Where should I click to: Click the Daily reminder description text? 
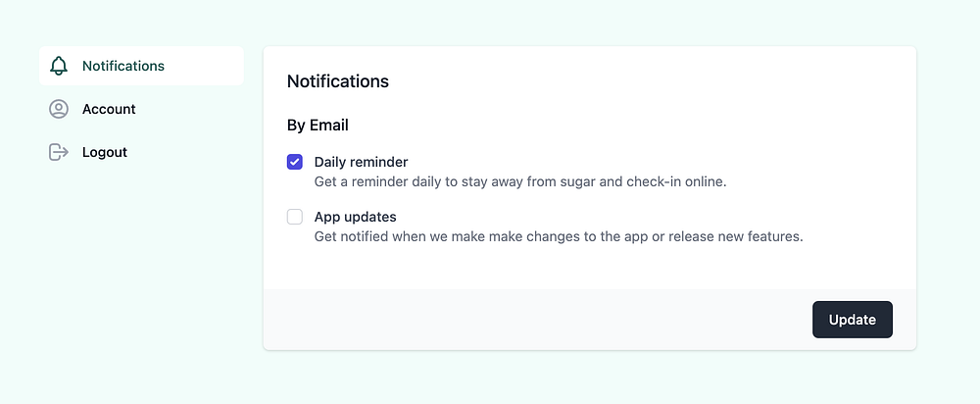pos(519,181)
